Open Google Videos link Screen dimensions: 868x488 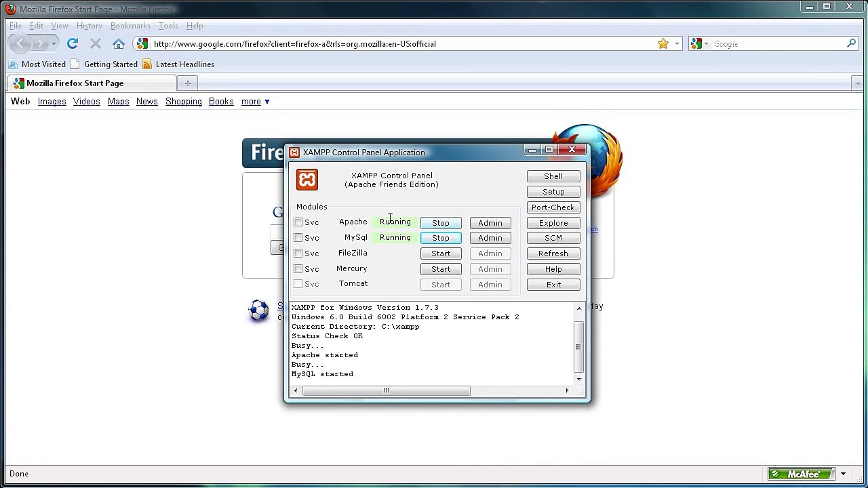(87, 102)
